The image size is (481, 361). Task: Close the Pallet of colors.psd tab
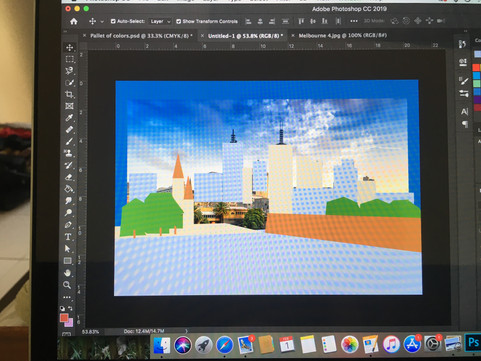[x=84, y=35]
